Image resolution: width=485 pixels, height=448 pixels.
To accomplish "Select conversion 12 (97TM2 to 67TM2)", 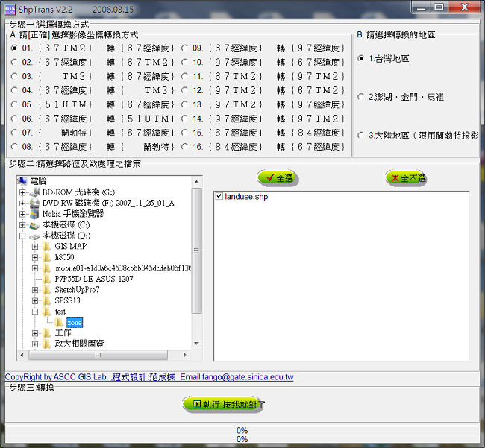I will (184, 90).
